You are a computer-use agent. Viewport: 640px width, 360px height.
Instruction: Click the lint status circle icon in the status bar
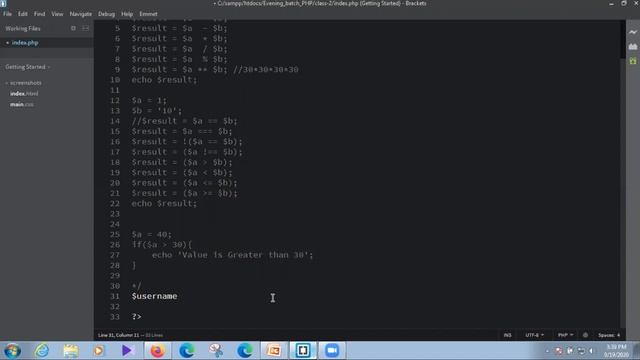pyautogui.click(x=585, y=335)
